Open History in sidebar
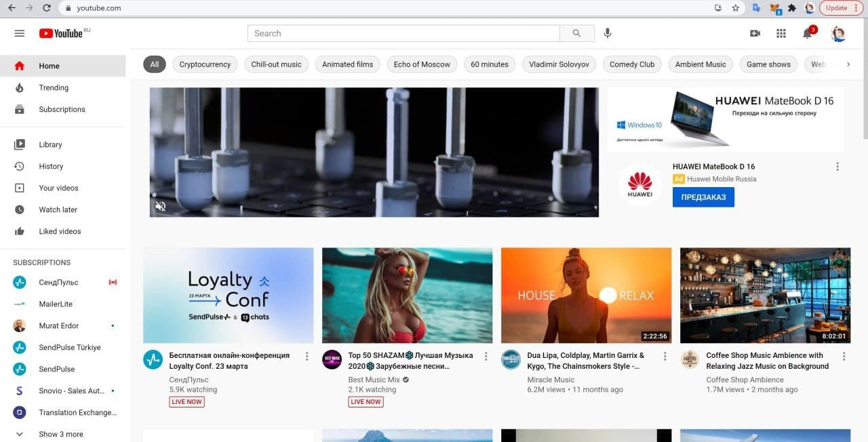This screenshot has width=868, height=442. [x=63, y=166]
